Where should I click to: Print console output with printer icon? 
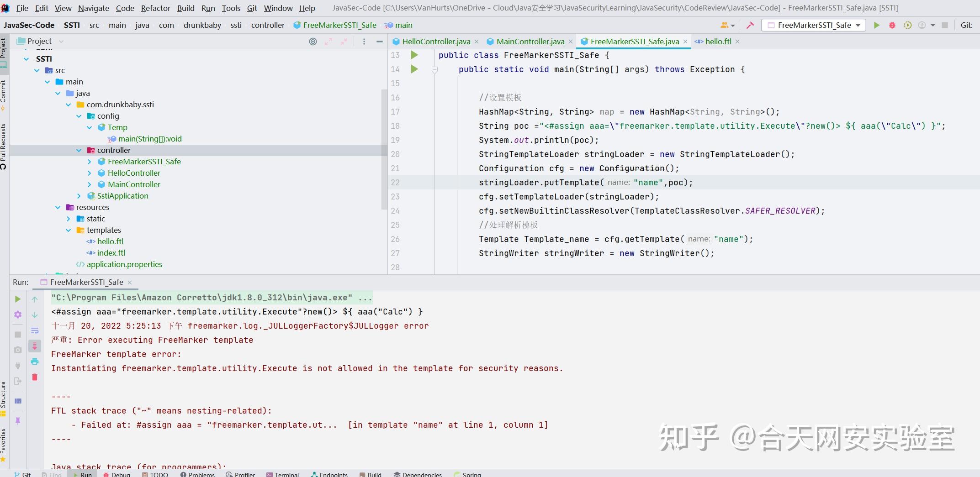[x=35, y=362]
